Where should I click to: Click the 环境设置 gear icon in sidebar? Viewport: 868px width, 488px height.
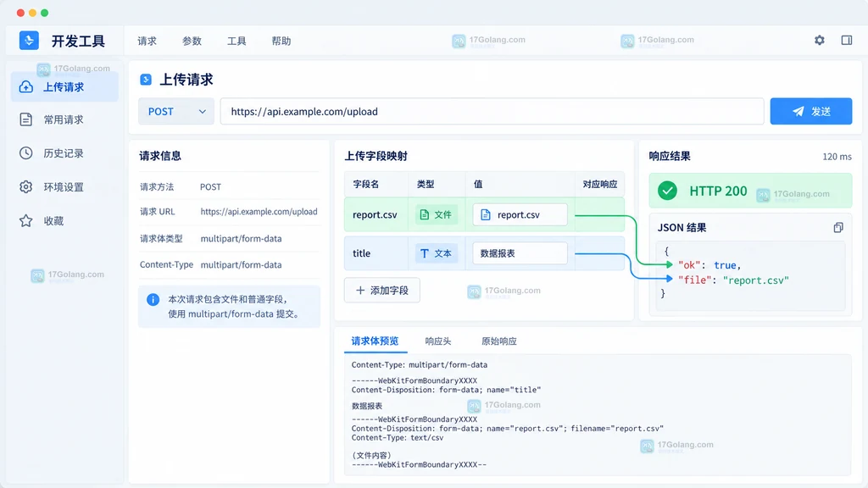26,187
